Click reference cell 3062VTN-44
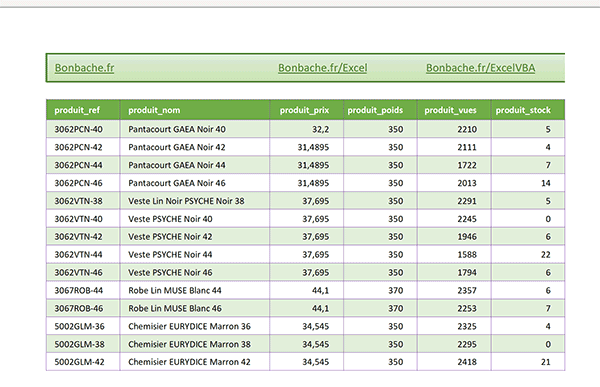Screen dimensions: 600x387 83,255
